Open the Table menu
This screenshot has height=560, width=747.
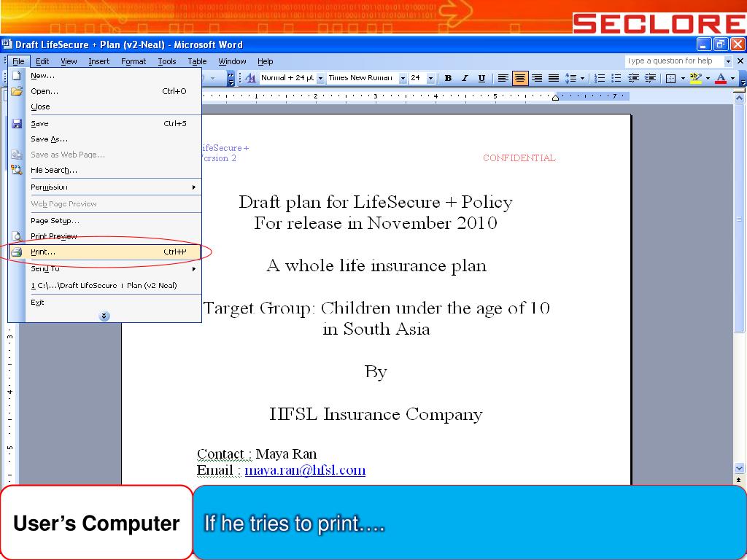[197, 61]
